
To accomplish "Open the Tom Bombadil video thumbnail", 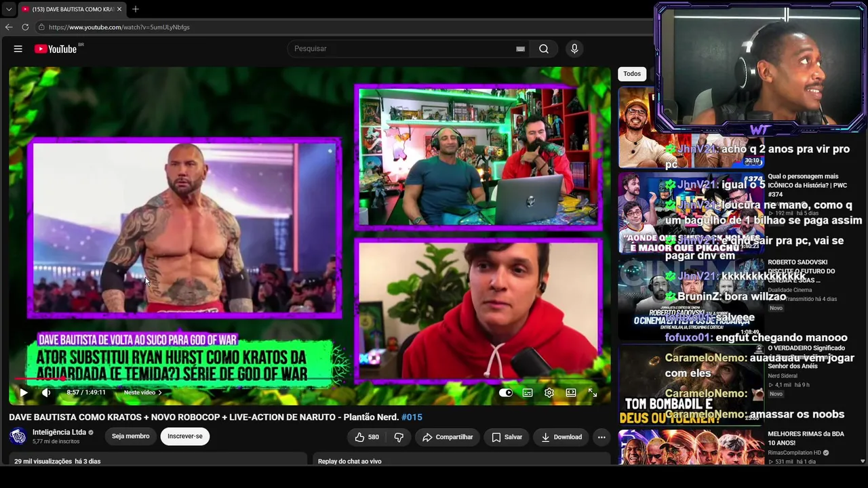I will tap(691, 385).
